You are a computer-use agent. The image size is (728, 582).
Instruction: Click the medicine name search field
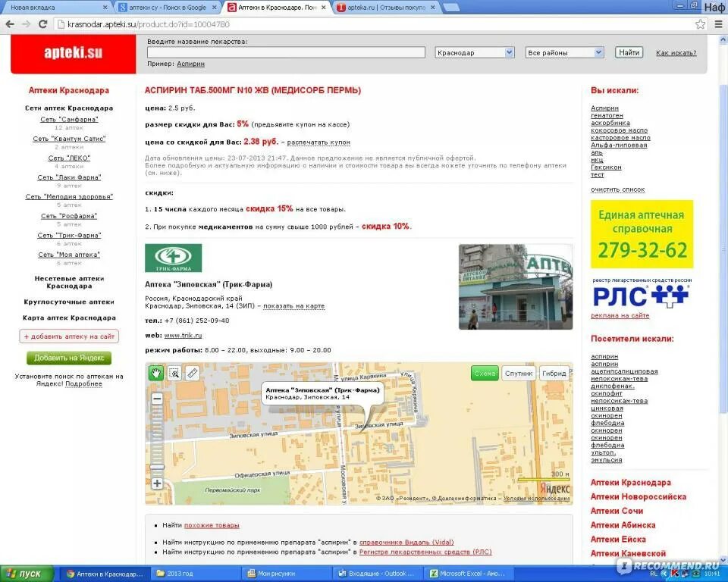tap(286, 52)
